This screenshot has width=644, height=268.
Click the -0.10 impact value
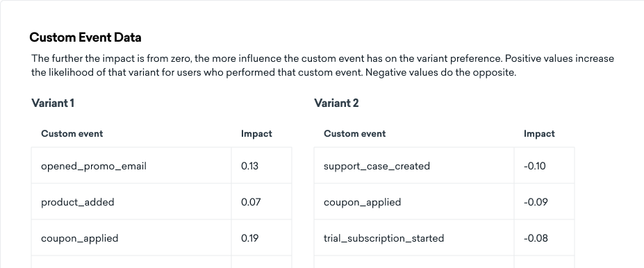pyautogui.click(x=535, y=166)
